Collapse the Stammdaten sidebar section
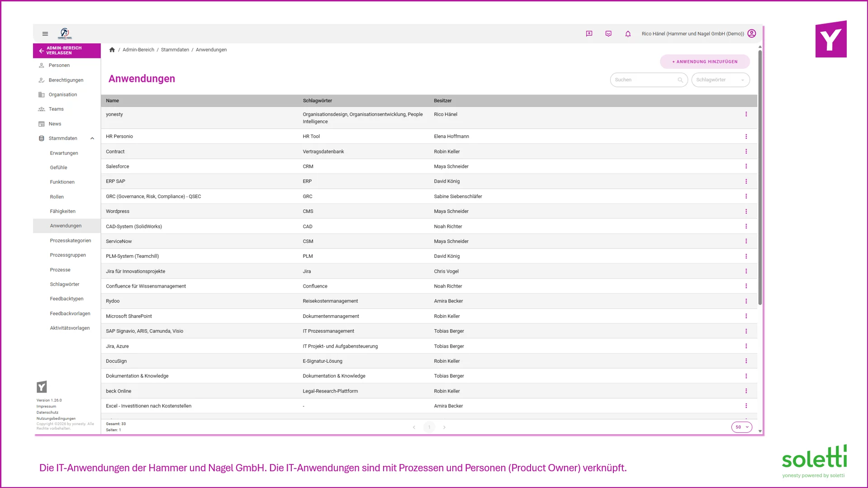Viewport: 868px width, 488px height. [92, 138]
